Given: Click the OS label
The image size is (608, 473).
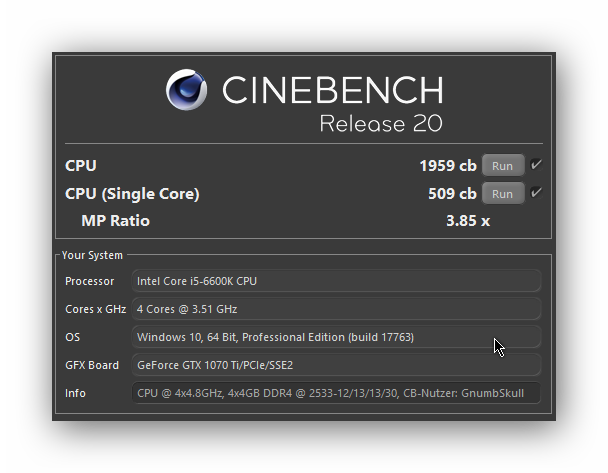Looking at the screenshot, I should pos(73,337).
